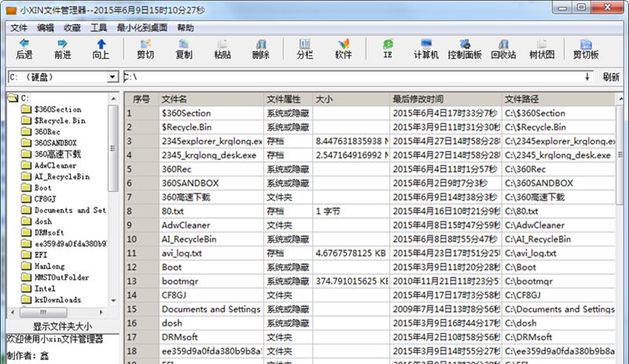Screen dimensions: 629x364
Task: Toggle the 分栏 split pane icon
Action: pyautogui.click(x=305, y=43)
